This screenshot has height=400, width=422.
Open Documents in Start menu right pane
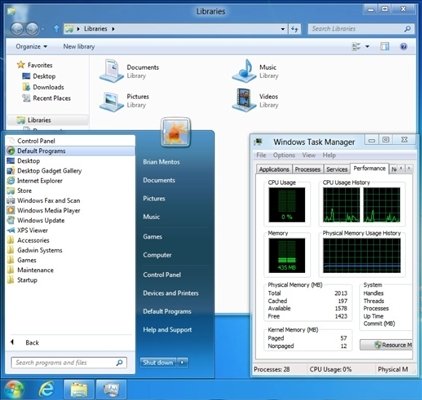(x=159, y=180)
